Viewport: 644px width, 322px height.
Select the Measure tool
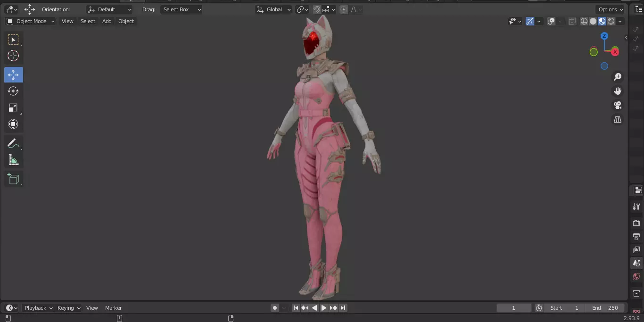13,160
